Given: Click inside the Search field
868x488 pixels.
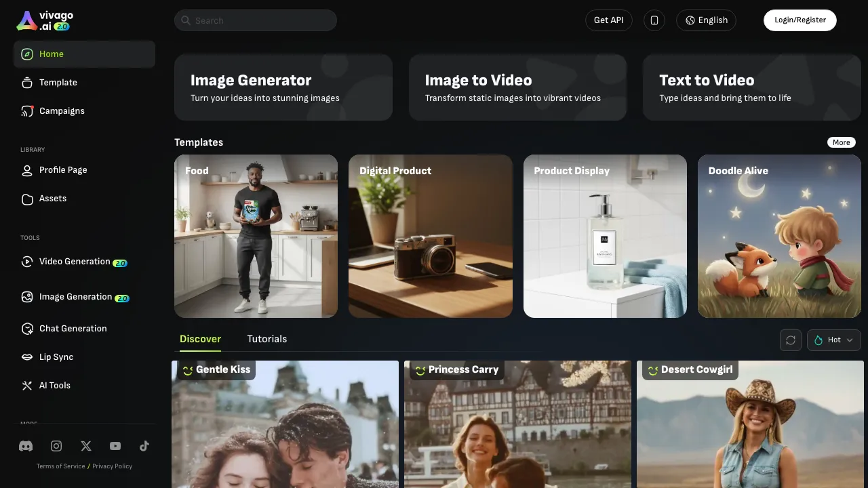Looking at the screenshot, I should pyautogui.click(x=255, y=20).
